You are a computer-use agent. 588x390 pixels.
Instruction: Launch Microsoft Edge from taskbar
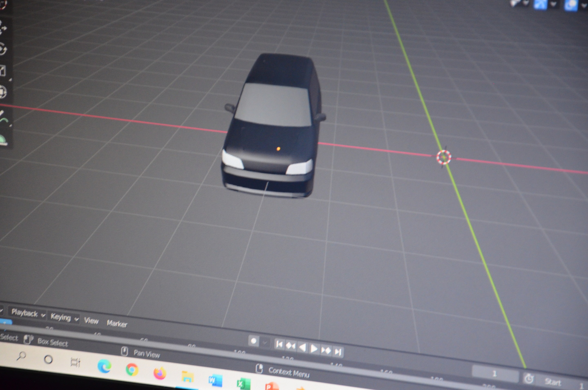(105, 366)
